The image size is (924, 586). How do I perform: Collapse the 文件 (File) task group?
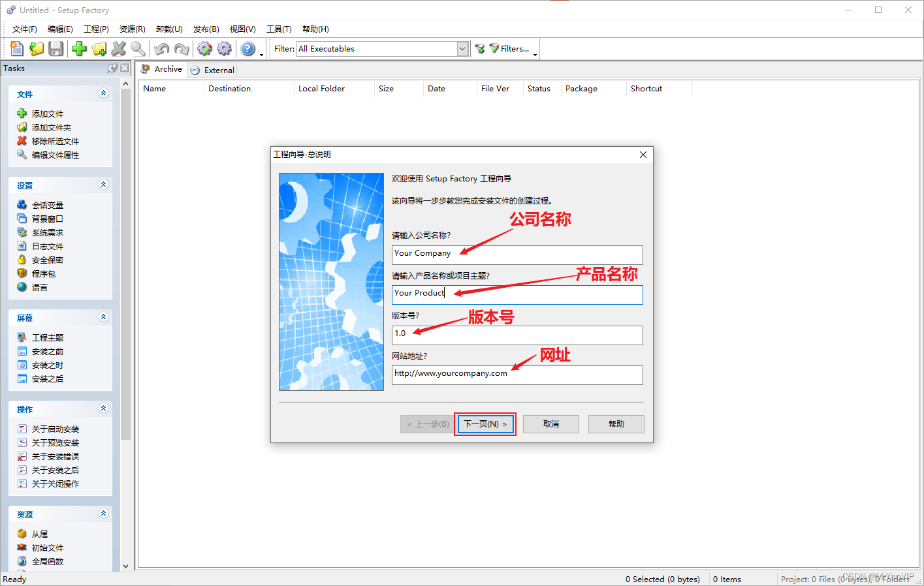pos(103,93)
